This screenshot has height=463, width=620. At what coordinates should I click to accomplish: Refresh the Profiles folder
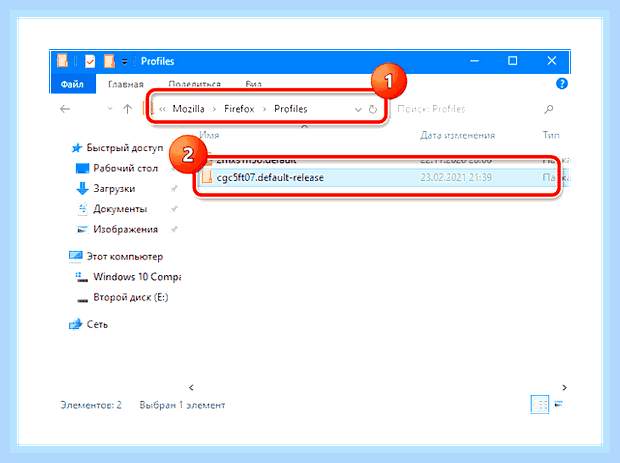372,109
